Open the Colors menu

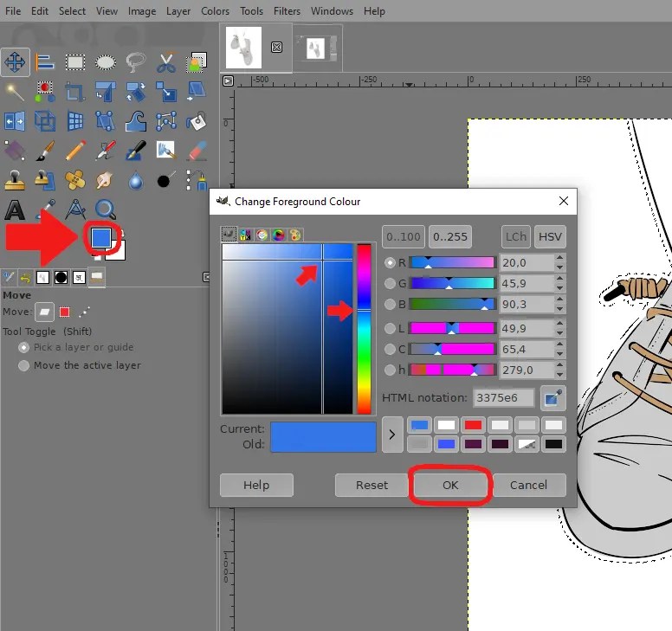pos(215,11)
